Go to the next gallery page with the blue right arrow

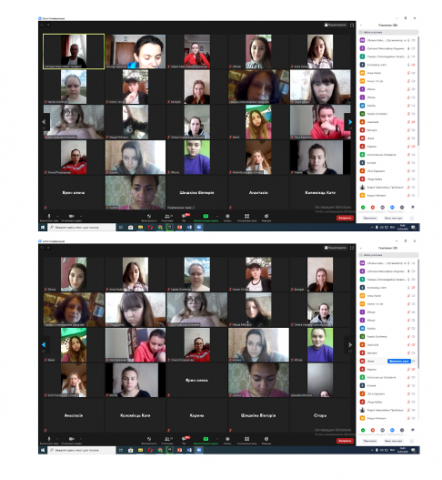coord(350,122)
